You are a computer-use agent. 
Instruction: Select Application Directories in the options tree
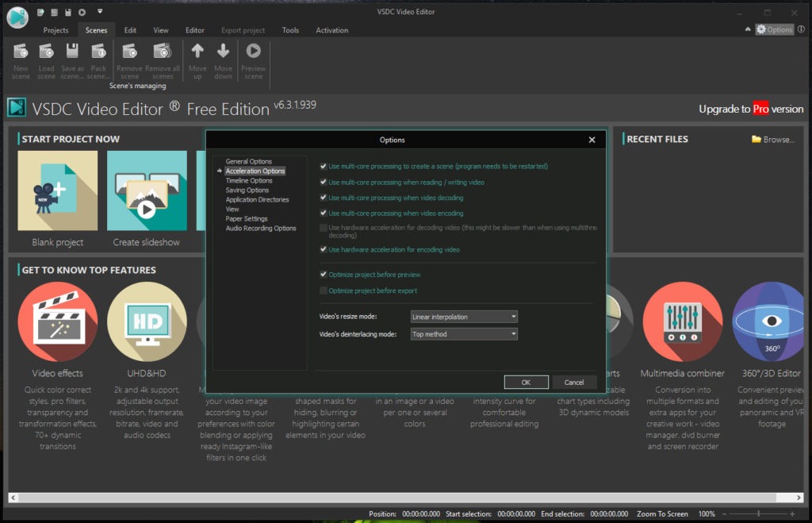point(258,199)
